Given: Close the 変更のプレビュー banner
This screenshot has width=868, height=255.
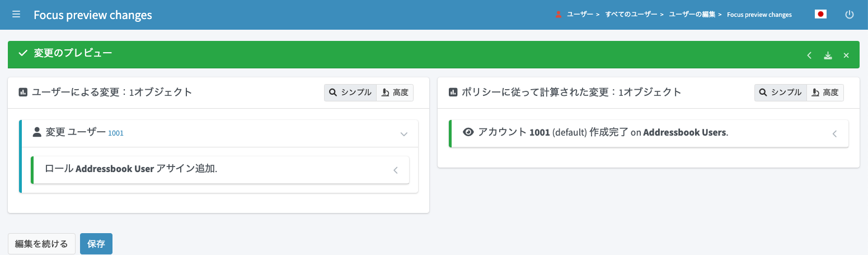Looking at the screenshot, I should coord(846,55).
